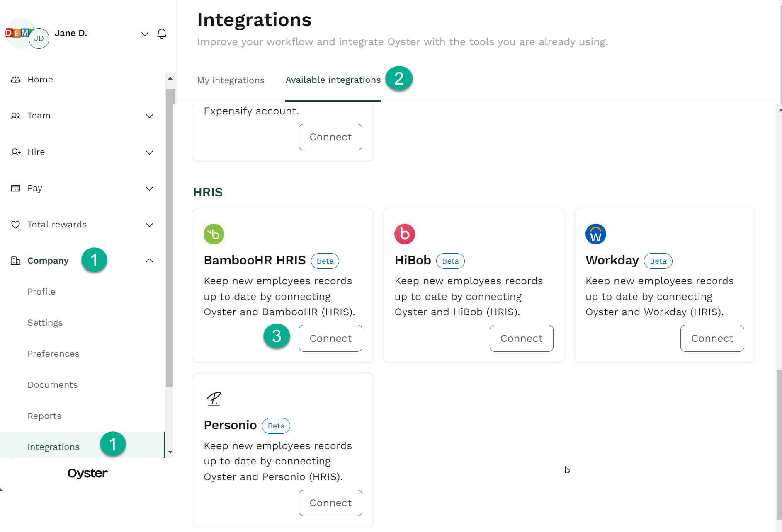The image size is (782, 532).
Task: Open the Reports sidebar item
Action: [44, 416]
